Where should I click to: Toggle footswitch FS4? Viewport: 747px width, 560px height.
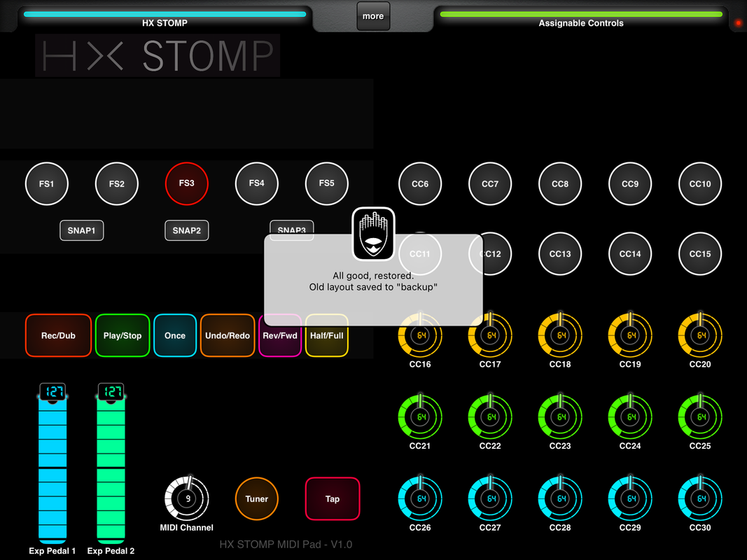pos(257,184)
